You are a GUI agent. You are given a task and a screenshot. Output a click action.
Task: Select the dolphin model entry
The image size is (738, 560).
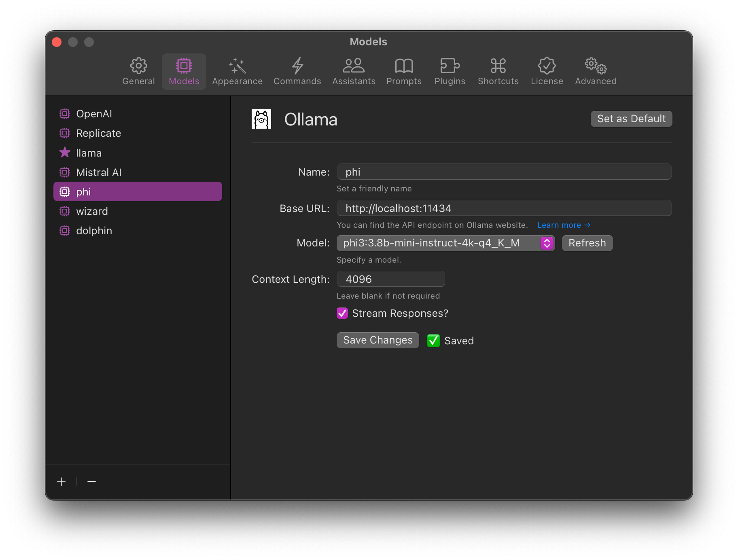[x=138, y=230]
